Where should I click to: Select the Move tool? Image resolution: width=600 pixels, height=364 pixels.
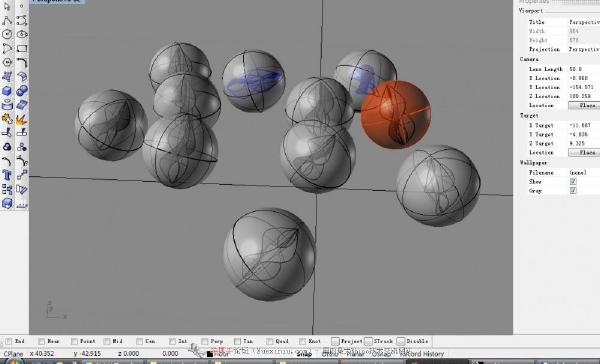[x=22, y=175]
